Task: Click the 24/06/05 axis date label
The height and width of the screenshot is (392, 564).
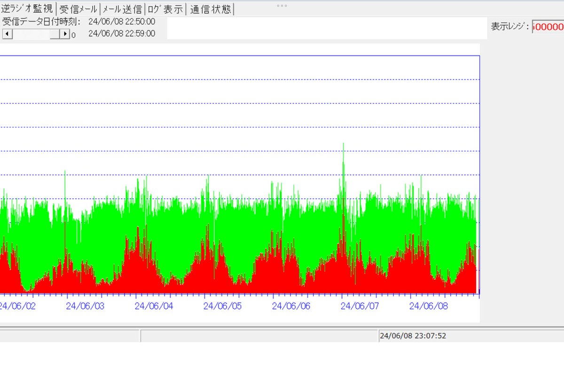Action: [x=222, y=306]
